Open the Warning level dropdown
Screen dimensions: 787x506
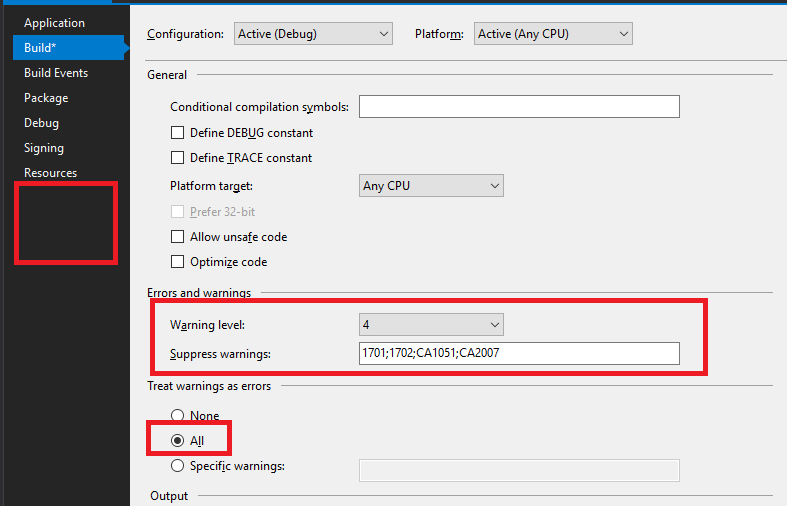(431, 325)
